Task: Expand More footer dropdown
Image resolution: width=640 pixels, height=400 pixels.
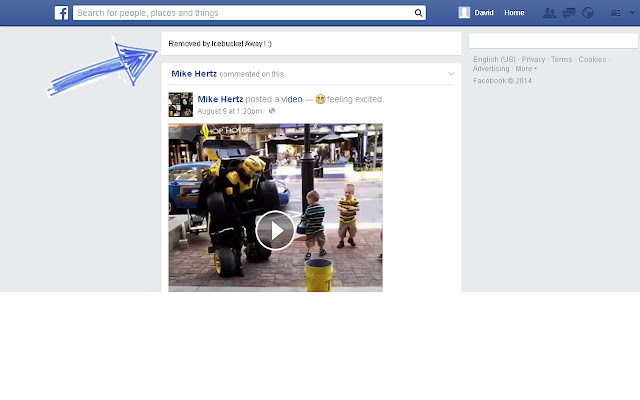Action: (x=526, y=69)
